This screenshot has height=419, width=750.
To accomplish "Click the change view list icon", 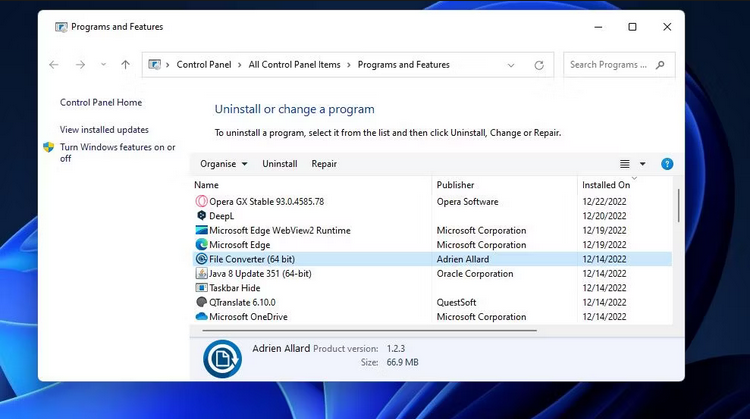I will (x=625, y=164).
